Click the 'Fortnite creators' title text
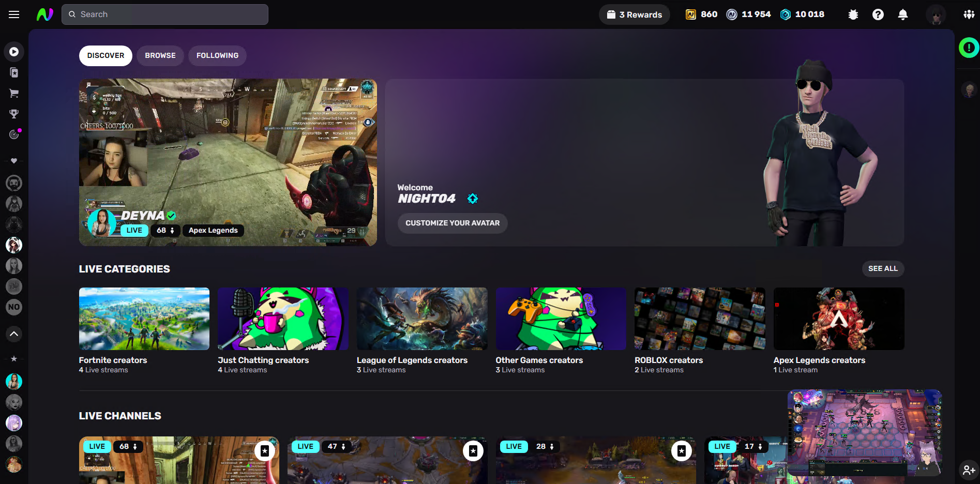980x484 pixels. coord(113,360)
